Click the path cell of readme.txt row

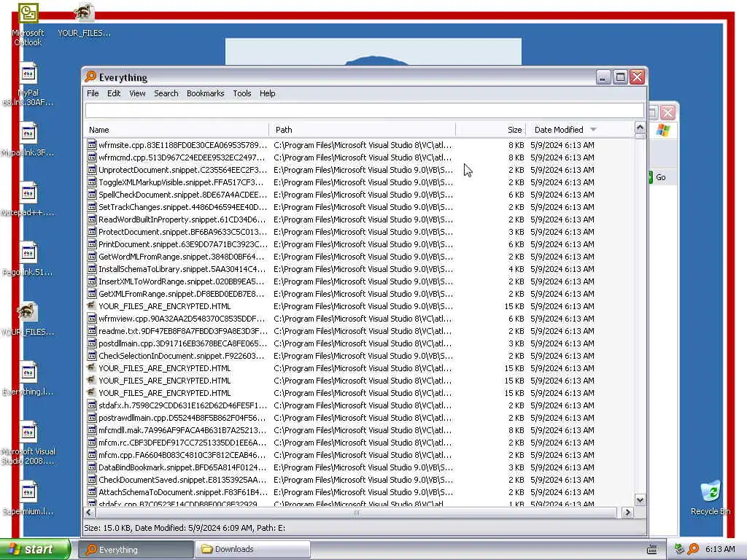(x=363, y=331)
